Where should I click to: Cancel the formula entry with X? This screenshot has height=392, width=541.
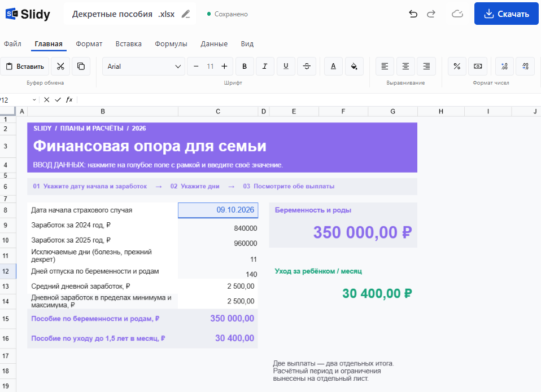tap(46, 100)
